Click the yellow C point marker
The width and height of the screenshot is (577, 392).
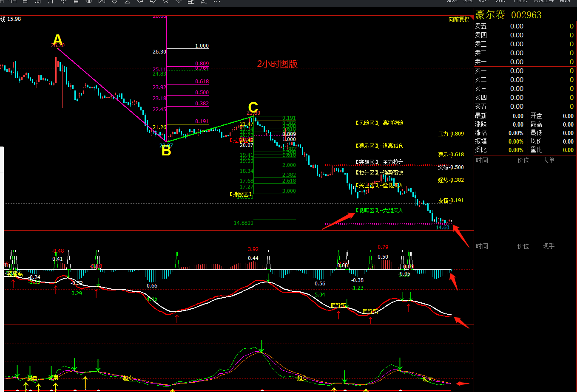(253, 107)
